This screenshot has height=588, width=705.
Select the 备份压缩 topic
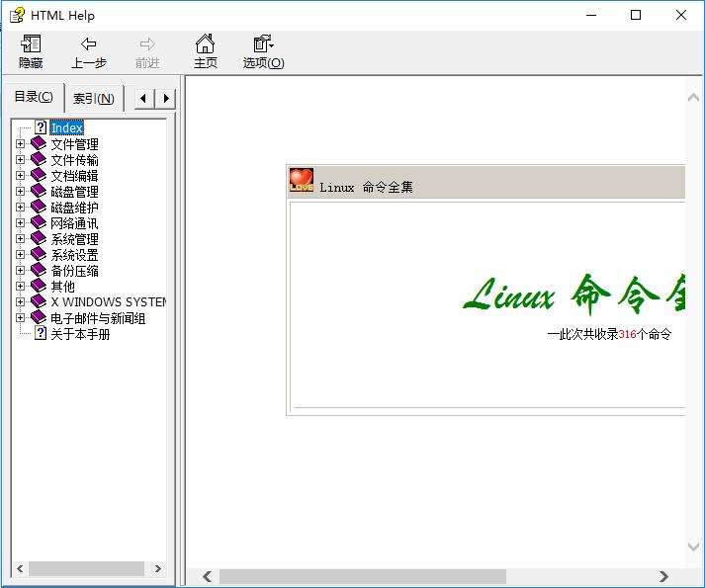74,271
